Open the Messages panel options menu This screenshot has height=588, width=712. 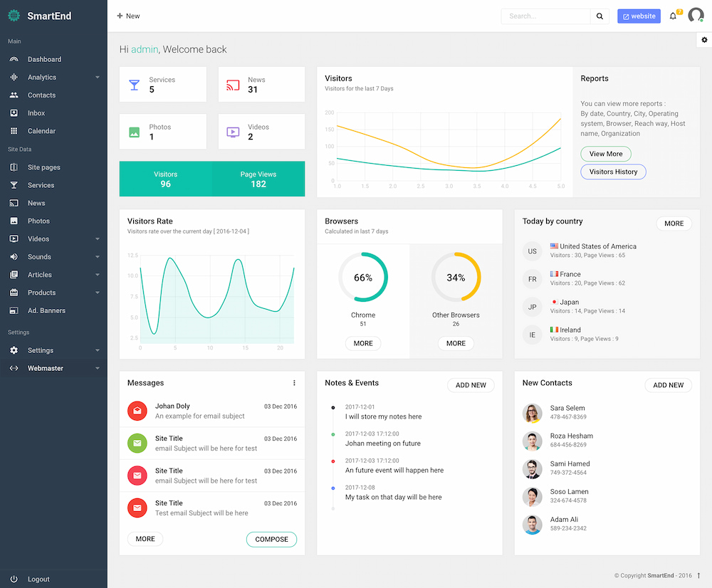point(294,382)
